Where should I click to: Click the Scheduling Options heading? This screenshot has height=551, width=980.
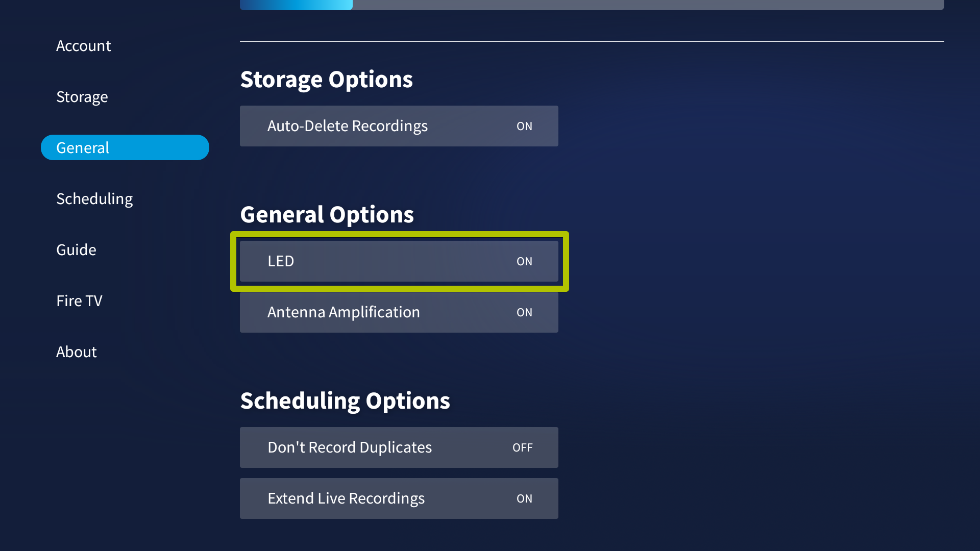[345, 400]
